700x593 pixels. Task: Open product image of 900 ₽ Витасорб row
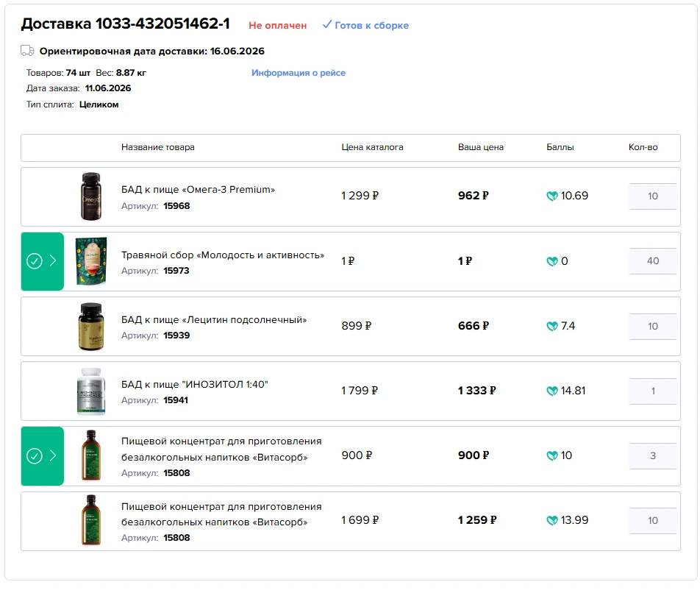(x=91, y=455)
